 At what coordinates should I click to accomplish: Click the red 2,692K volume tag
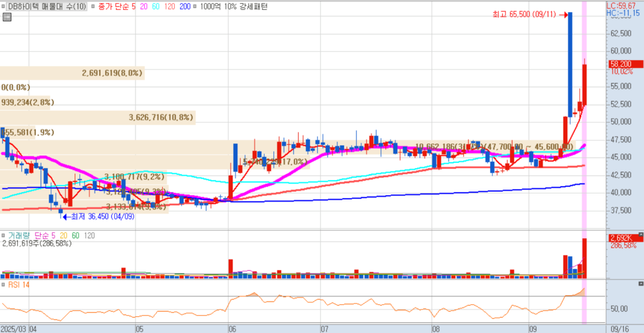pos(625,238)
